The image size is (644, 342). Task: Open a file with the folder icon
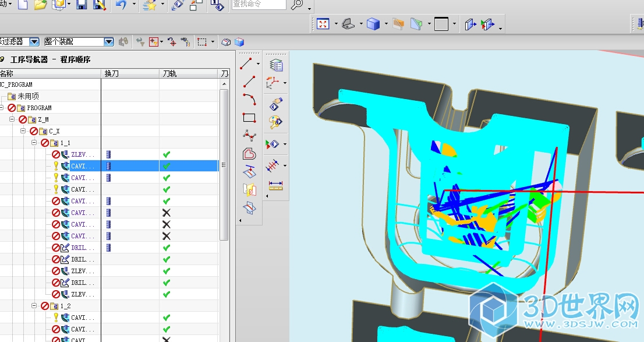tap(40, 5)
